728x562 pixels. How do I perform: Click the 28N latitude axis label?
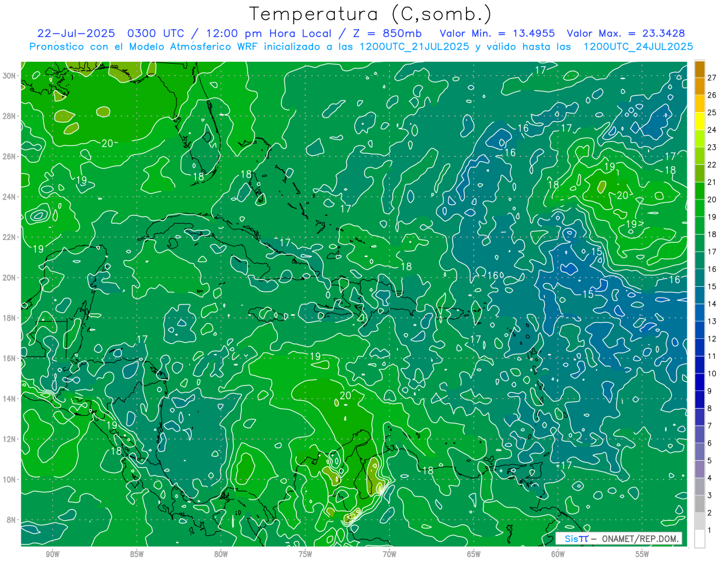(x=9, y=116)
